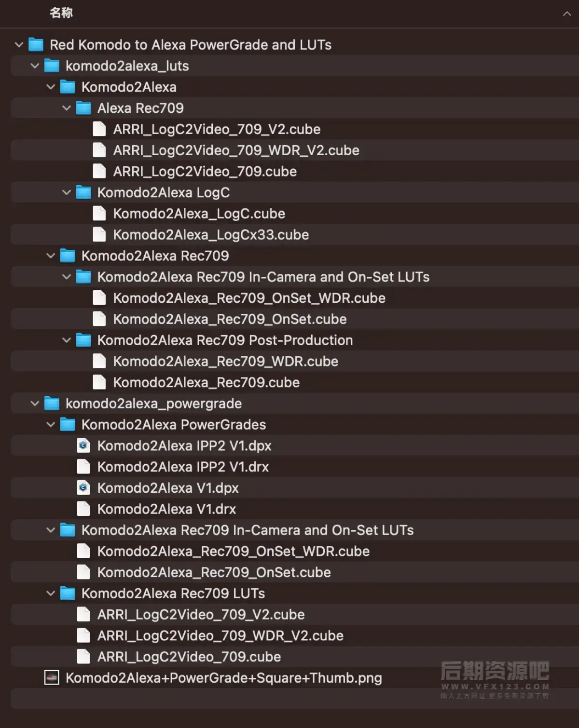Click the komodo2alexa_luts folder icon
This screenshot has height=728, width=579.
52,66
